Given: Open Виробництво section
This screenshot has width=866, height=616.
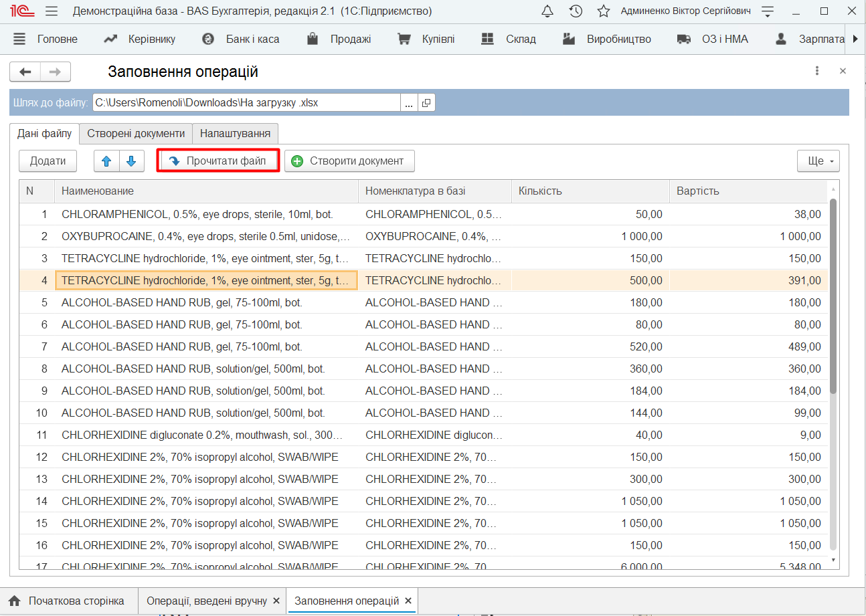Looking at the screenshot, I should point(606,39).
